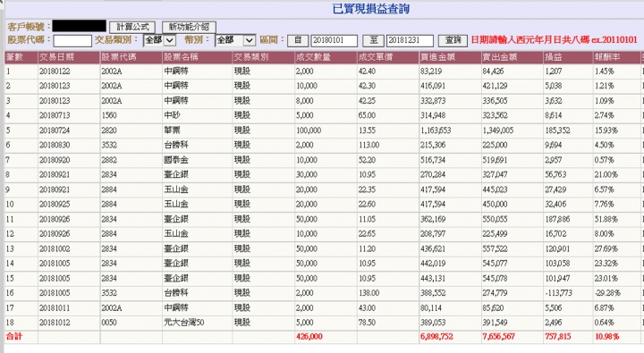
Task: Click price cell 138.00
Action: point(369,293)
